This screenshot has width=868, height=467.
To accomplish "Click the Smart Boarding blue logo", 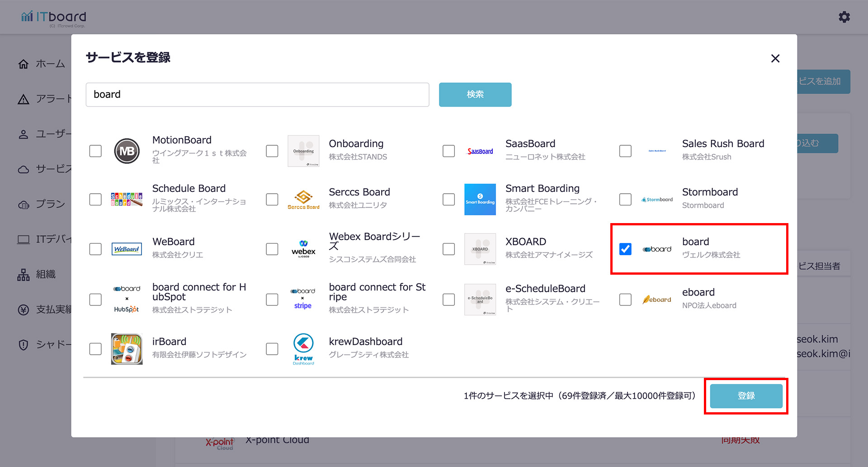I will [480, 200].
